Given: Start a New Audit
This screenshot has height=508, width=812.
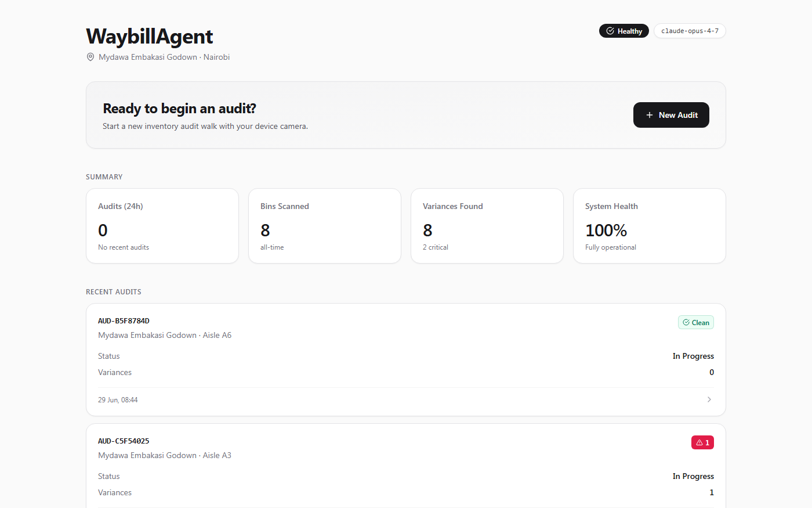Looking at the screenshot, I should 671,115.
